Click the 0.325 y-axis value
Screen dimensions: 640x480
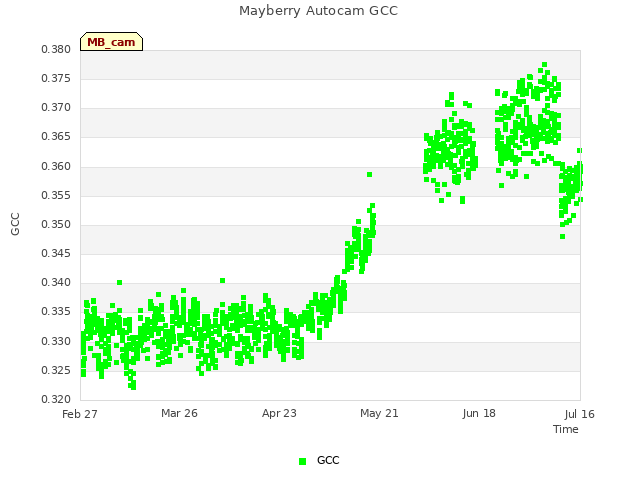pos(56,371)
